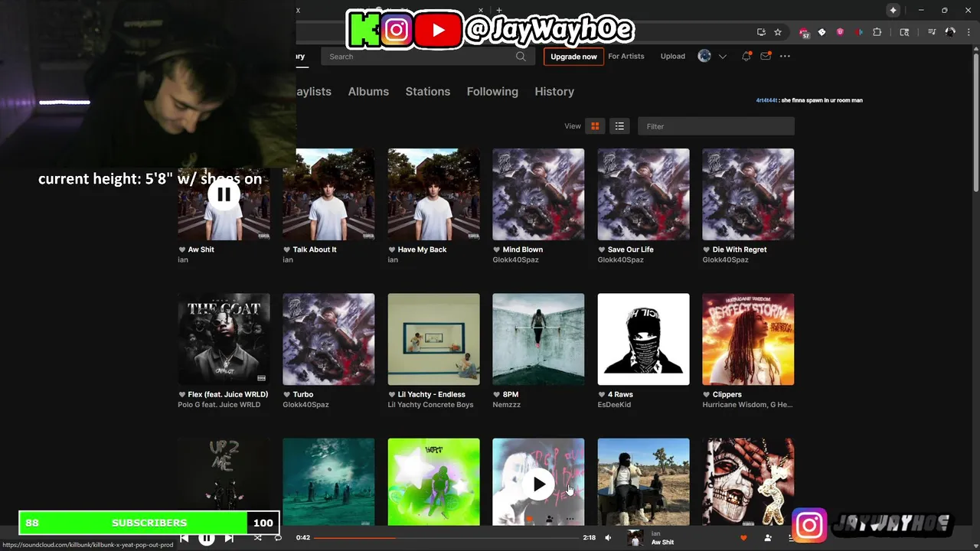
Task: Open the Aw Shit title in player bar
Action: pos(662,543)
